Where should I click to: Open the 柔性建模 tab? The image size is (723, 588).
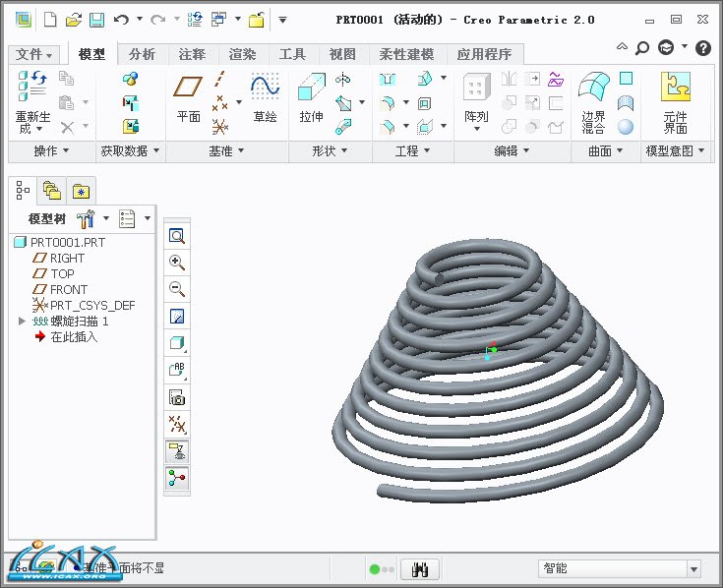405,54
